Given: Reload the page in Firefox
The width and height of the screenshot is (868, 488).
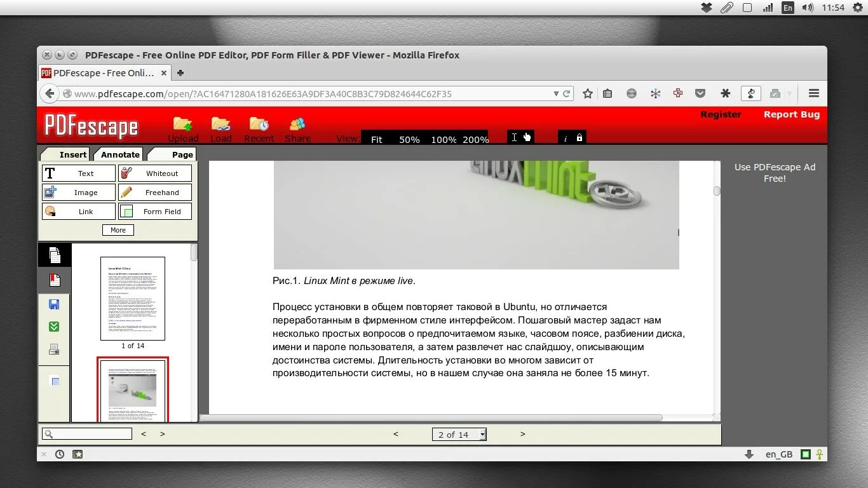Looking at the screenshot, I should 567,93.
